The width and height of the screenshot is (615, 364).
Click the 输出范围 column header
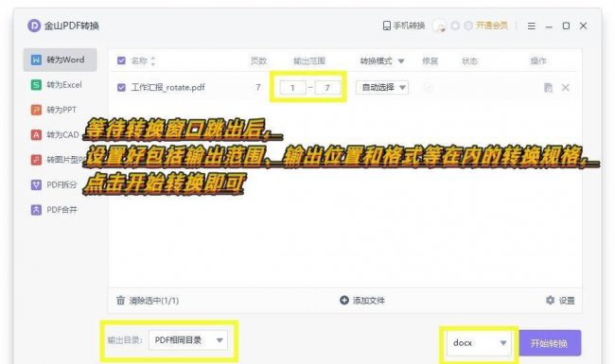309,61
